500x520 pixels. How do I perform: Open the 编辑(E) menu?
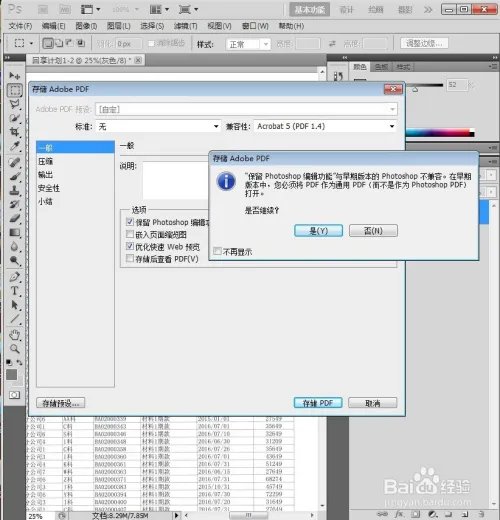pos(53,26)
